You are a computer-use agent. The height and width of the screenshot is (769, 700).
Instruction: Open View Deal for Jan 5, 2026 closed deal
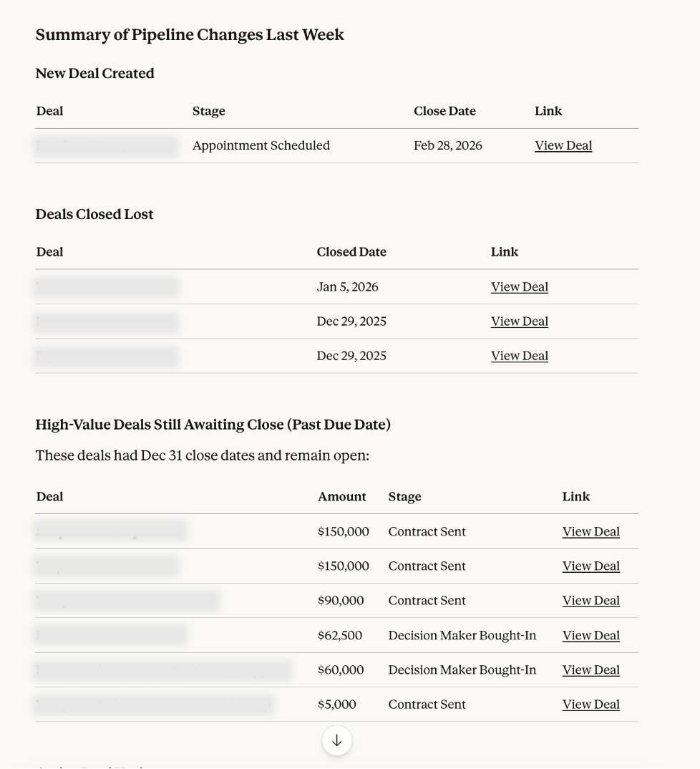point(519,287)
